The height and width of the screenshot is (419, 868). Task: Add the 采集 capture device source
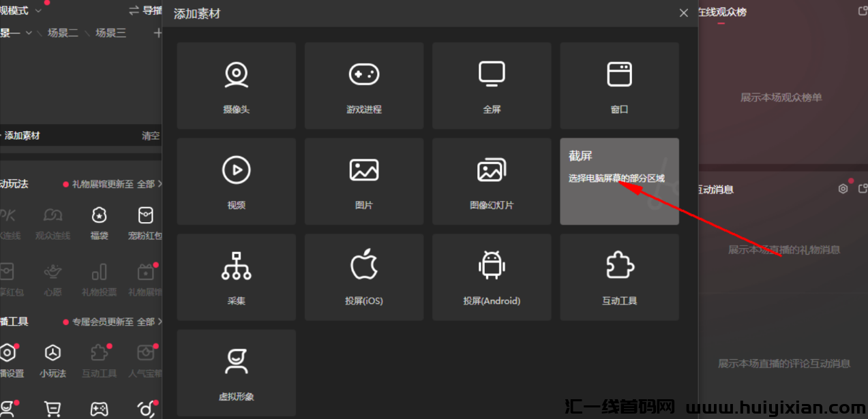[x=236, y=277]
